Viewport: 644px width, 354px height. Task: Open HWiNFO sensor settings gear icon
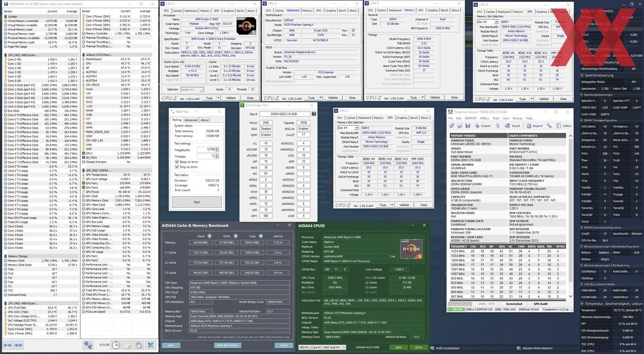(139, 345)
